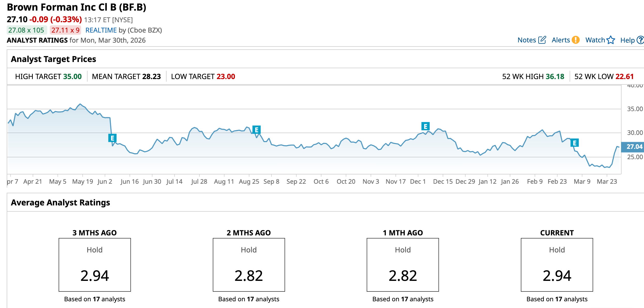
Task: Select the CURRENT Hold 2.94 rating box
Action: pos(557,265)
